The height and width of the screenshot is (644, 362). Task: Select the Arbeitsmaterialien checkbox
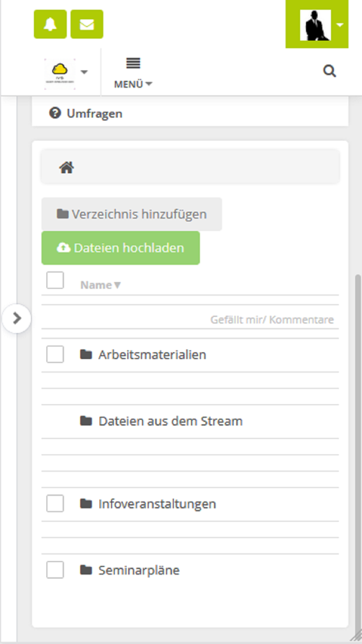click(54, 353)
